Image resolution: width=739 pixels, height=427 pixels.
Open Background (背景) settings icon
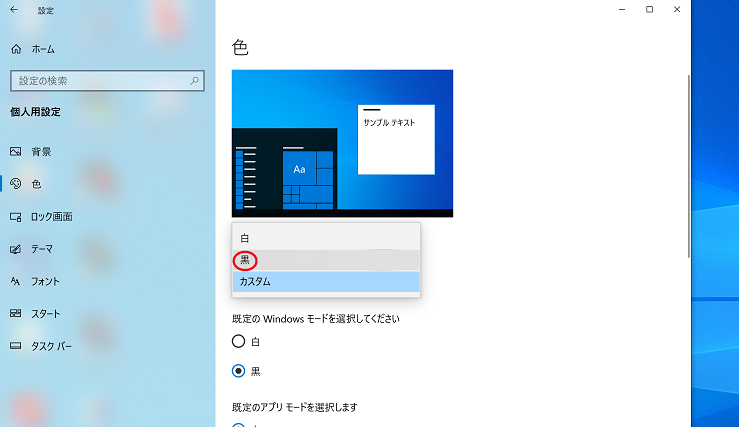pyautogui.click(x=16, y=151)
